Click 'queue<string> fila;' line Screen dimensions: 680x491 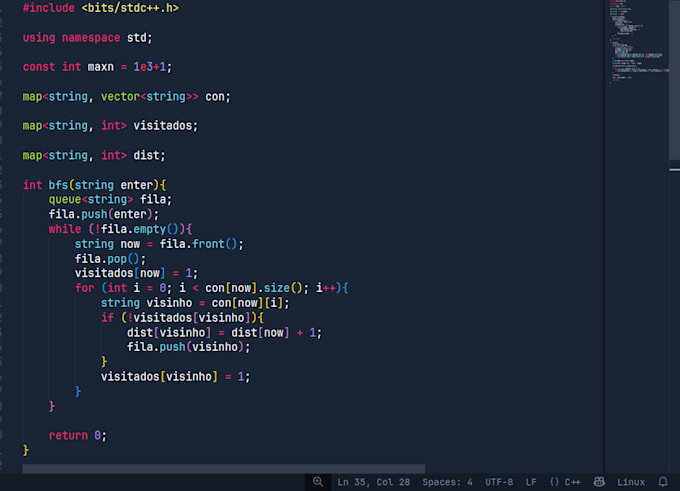(110, 200)
